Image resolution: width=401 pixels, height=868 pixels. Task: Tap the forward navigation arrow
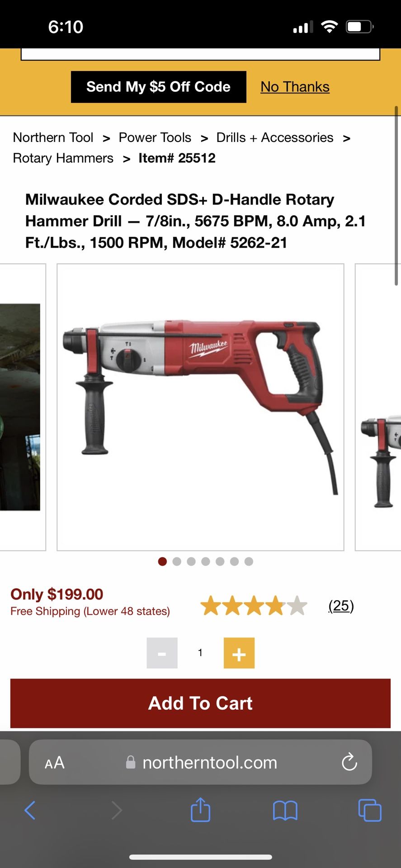117,810
